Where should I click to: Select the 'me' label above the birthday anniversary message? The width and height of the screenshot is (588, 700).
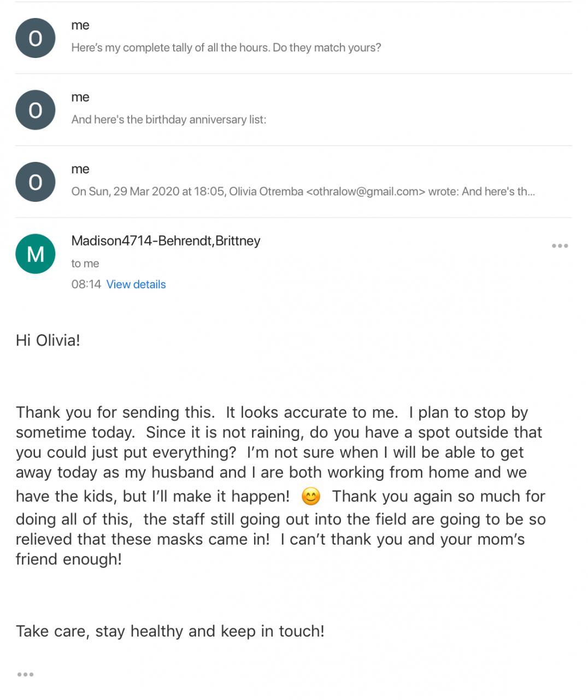tap(80, 97)
